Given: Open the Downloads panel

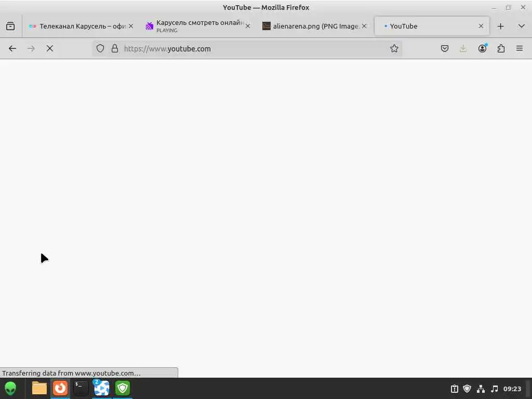Looking at the screenshot, I should point(463,48).
